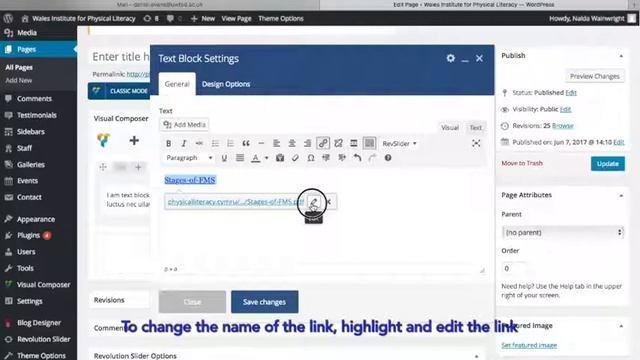Click Move to Trash link
The width and height of the screenshot is (640, 360).
click(522, 163)
